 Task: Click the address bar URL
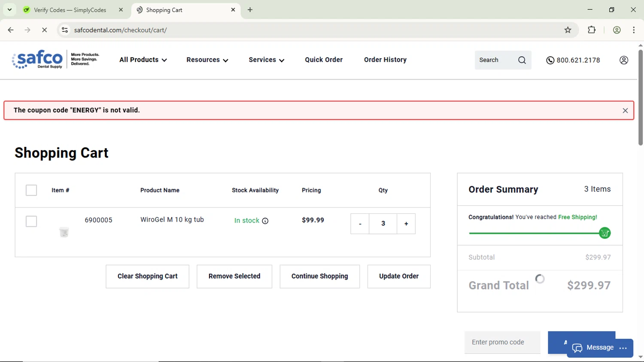coord(120,30)
